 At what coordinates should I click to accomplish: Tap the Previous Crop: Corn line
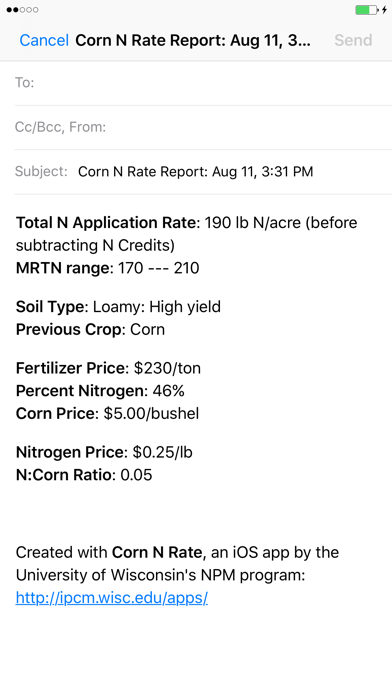coord(90,329)
